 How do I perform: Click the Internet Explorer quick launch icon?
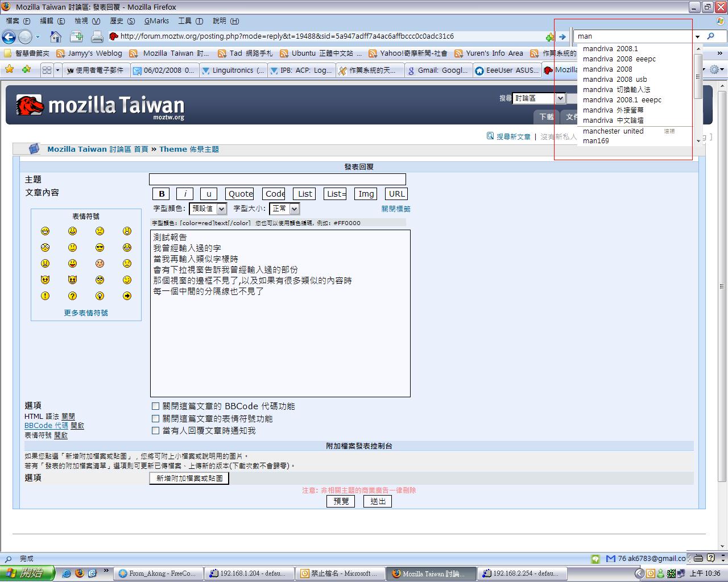67,573
